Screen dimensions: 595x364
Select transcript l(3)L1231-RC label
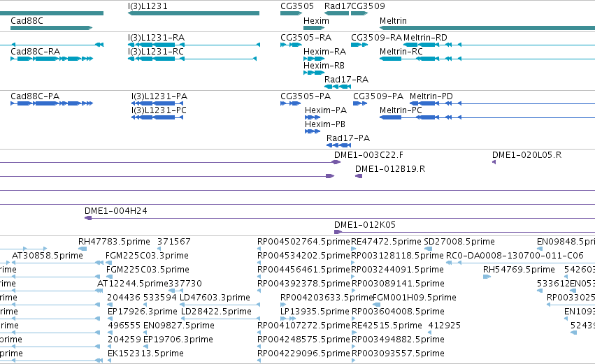156,52
